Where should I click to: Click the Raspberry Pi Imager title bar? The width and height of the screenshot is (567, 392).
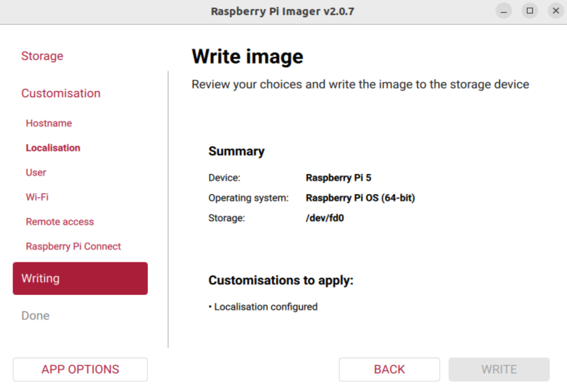coord(282,11)
